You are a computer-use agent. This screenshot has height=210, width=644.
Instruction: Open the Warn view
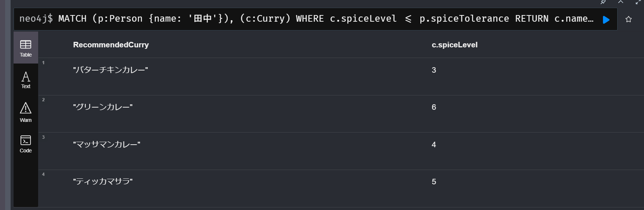pyautogui.click(x=26, y=112)
